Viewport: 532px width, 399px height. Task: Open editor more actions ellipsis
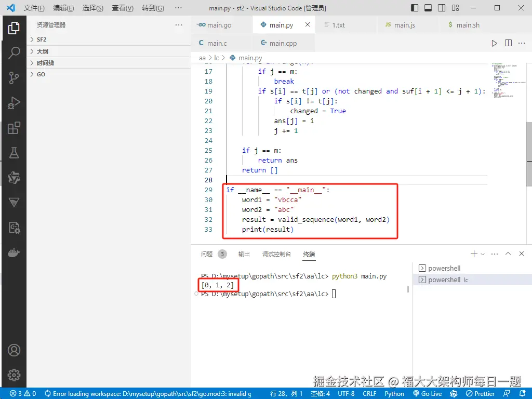pyautogui.click(x=522, y=43)
